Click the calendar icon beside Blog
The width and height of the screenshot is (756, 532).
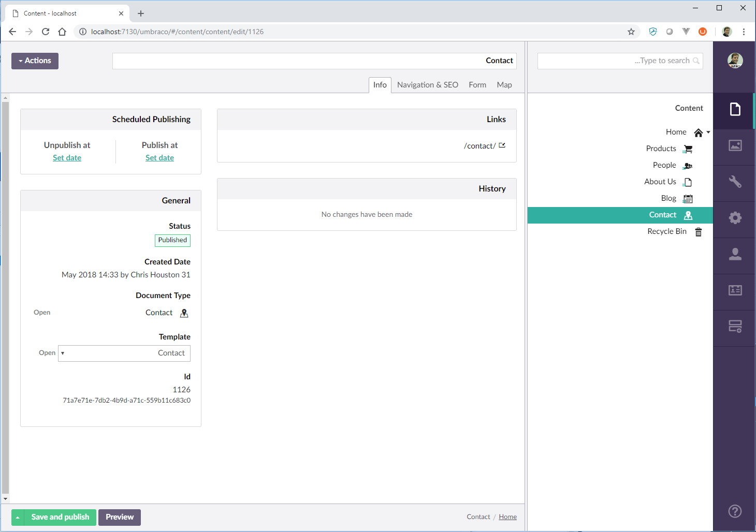pyautogui.click(x=687, y=198)
